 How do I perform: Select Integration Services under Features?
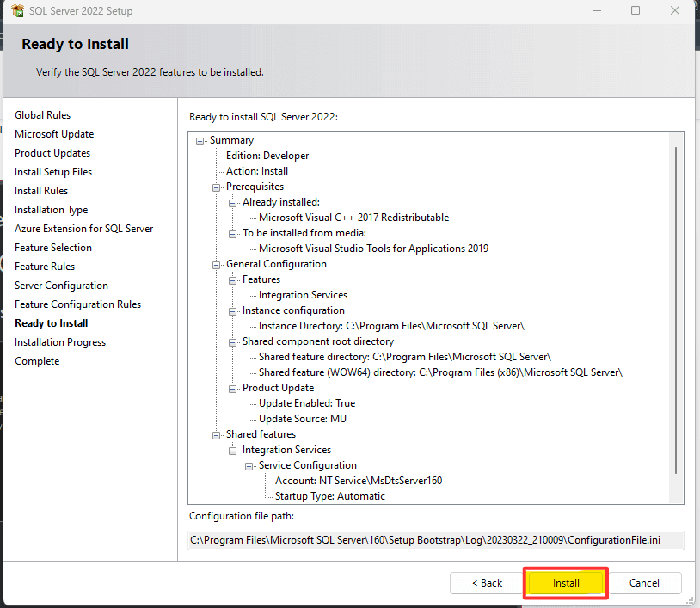[x=303, y=295]
